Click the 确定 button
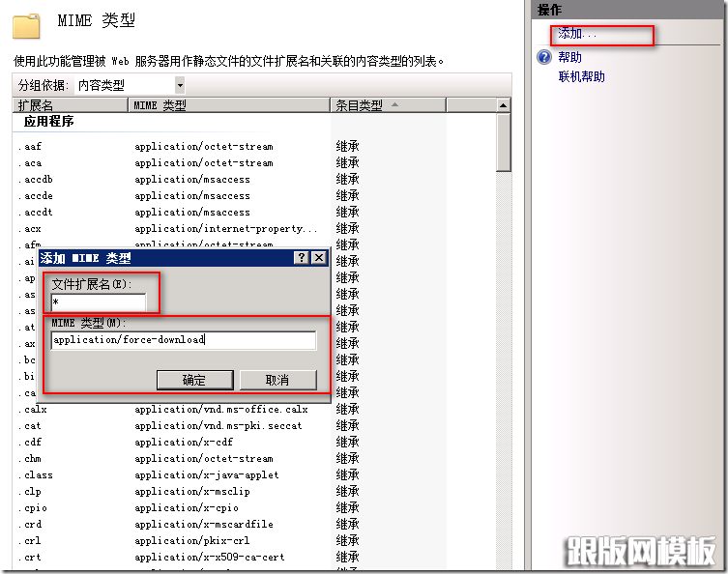Screen dimensions: 728x574 tap(194, 380)
